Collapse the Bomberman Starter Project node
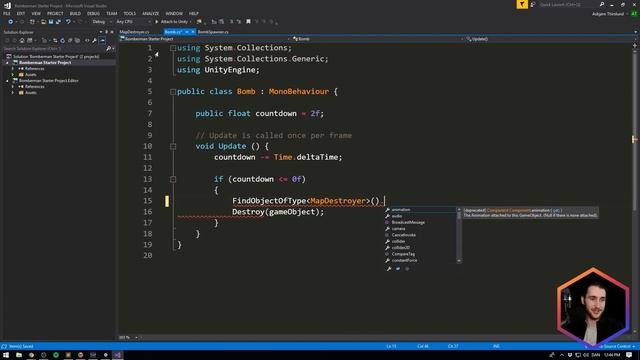The image size is (640, 360). tap(7, 63)
